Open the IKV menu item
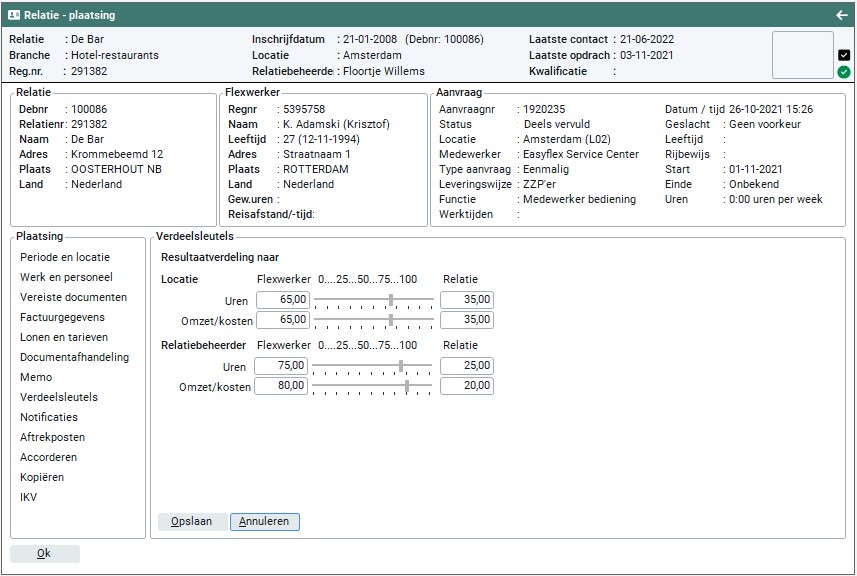857x576 pixels. (x=28, y=497)
